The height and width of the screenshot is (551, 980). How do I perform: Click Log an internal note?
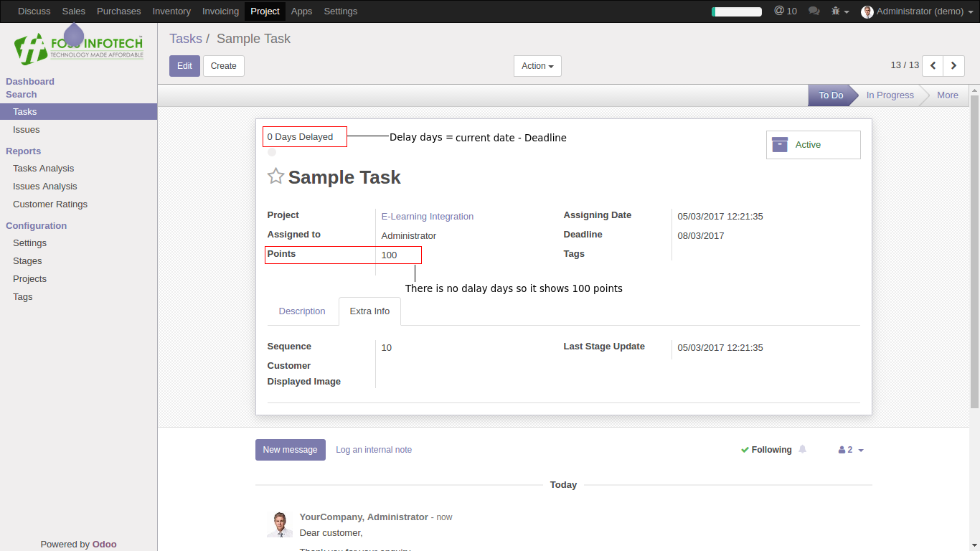[x=374, y=450]
